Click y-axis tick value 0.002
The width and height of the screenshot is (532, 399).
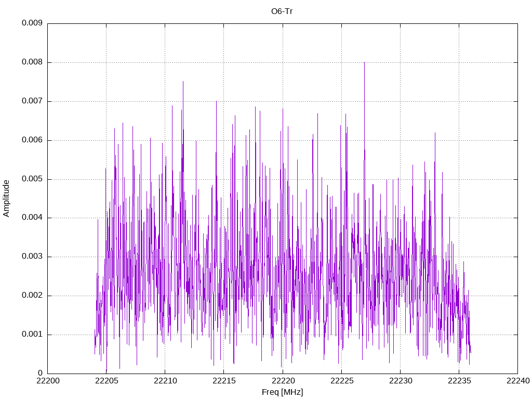point(32,295)
